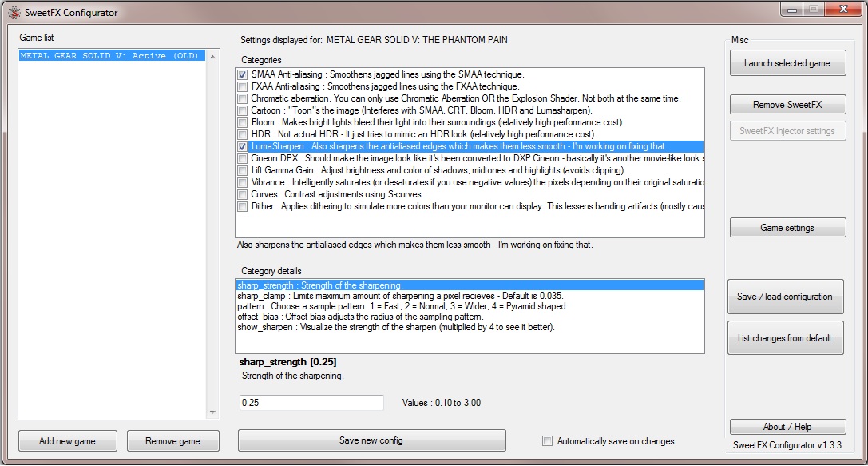Open About / Help
868x466 pixels.
787,427
